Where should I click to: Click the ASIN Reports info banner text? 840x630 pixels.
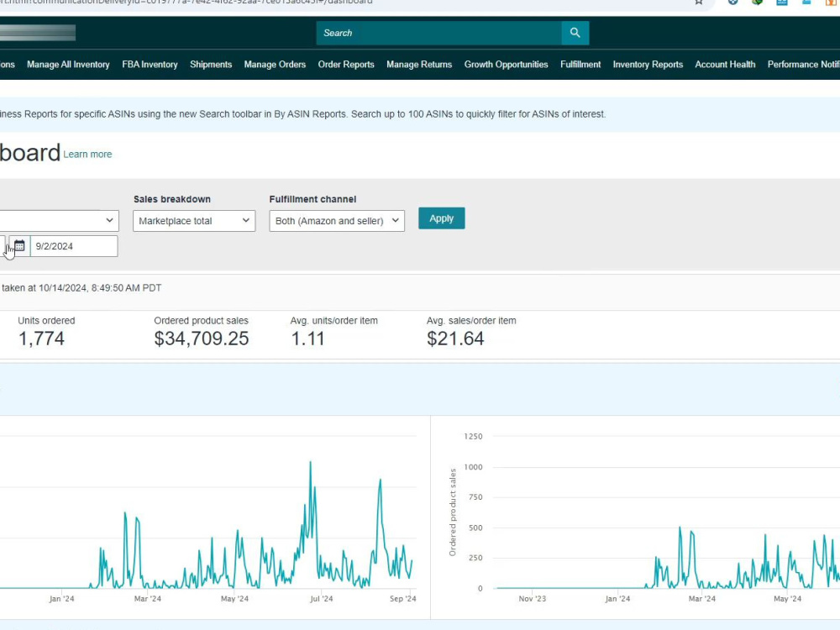click(302, 114)
